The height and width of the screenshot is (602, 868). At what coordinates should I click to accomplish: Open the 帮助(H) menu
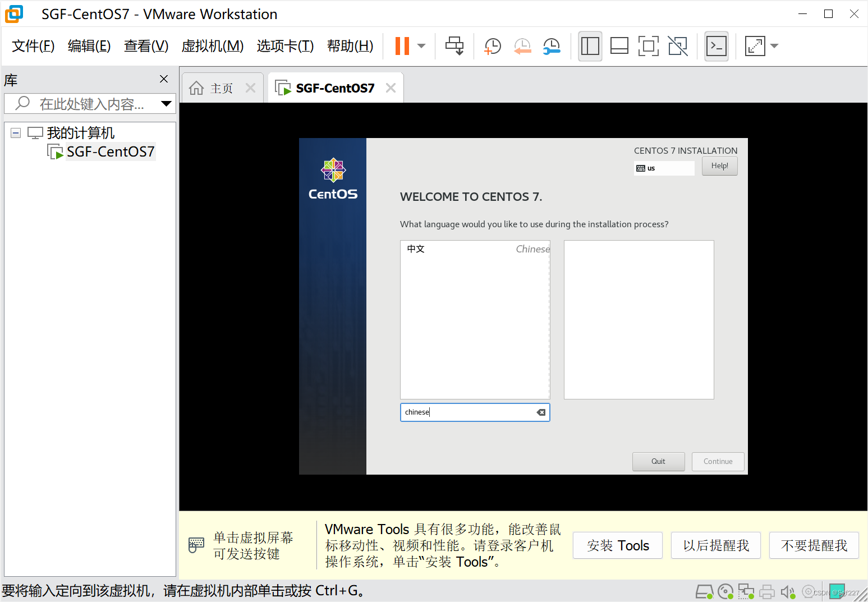(x=350, y=46)
